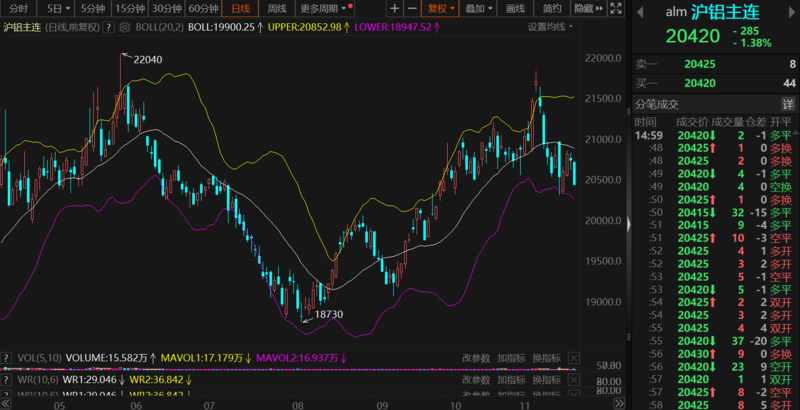
Task: Open the 更多周期 more periods dropdown
Action: tap(323, 8)
